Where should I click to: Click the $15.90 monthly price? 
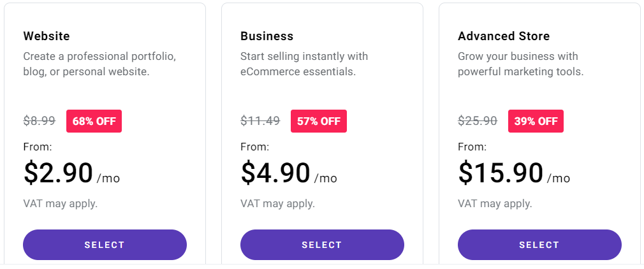pyautogui.click(x=501, y=173)
